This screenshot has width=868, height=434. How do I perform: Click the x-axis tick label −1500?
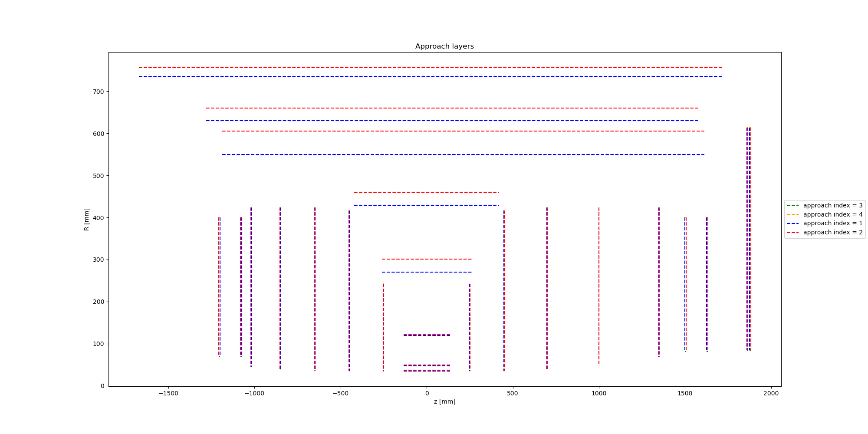pyautogui.click(x=168, y=394)
